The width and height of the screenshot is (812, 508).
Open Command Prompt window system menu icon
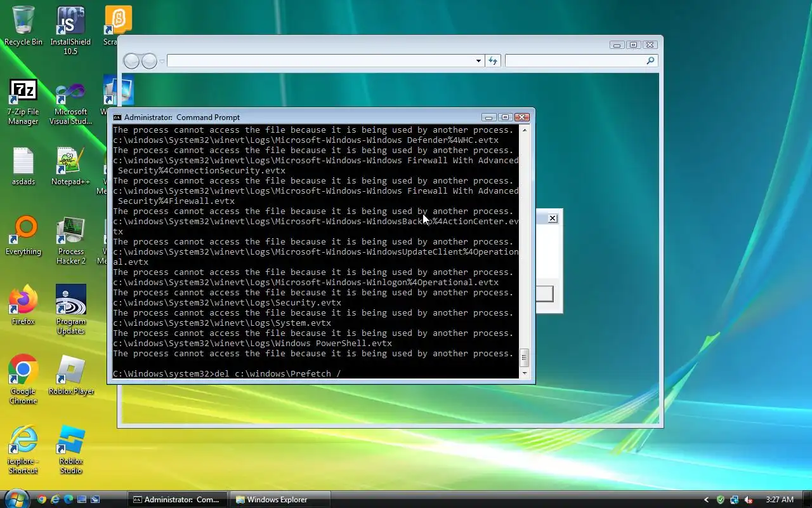(x=117, y=117)
